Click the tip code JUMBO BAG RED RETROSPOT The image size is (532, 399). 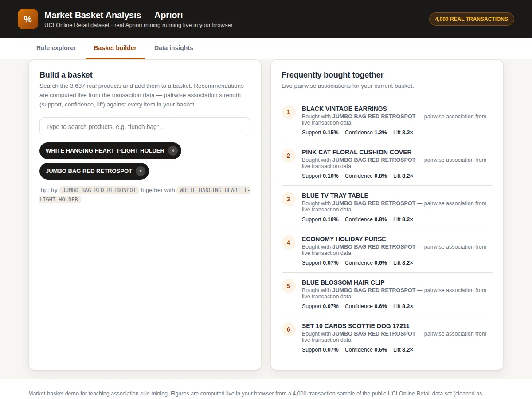(99, 190)
